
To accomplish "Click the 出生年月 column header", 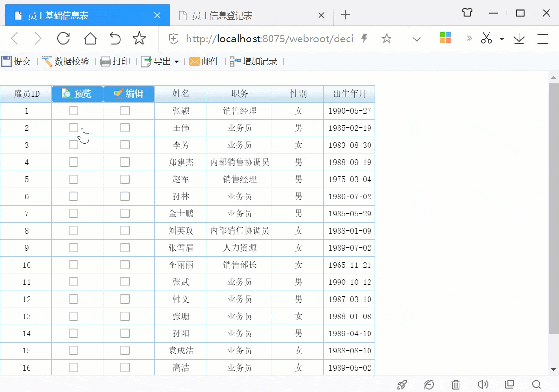I will 349,94.
